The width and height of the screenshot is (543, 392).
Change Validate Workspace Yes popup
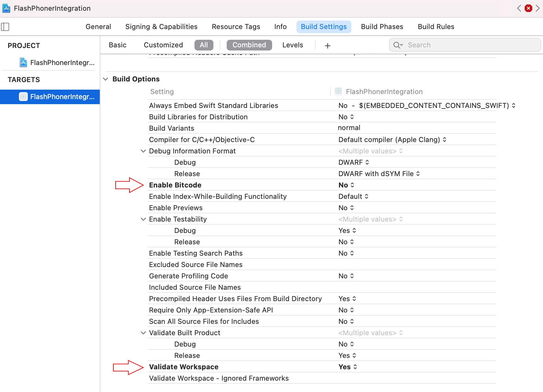(348, 367)
